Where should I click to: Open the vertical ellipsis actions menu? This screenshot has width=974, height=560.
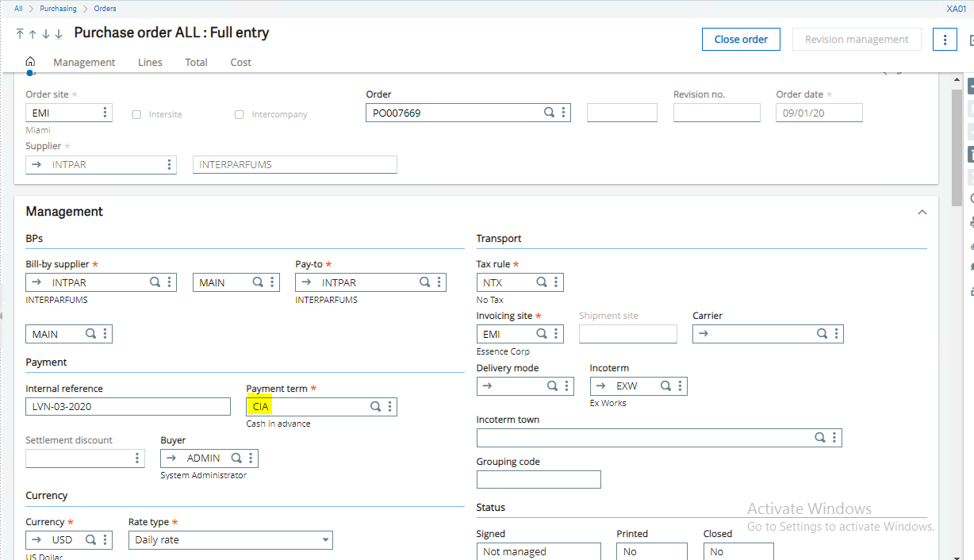[x=945, y=38]
